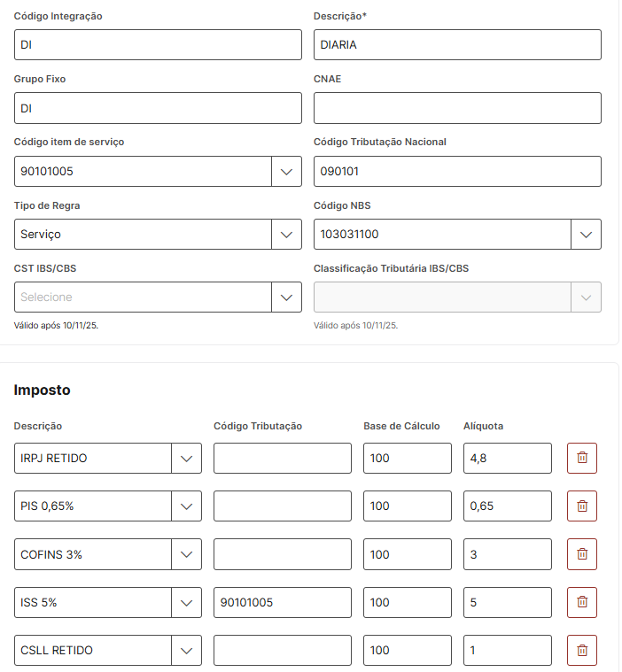This screenshot has width=622, height=672.
Task: Remove the PIS 0,65% tax row
Action: point(582,506)
